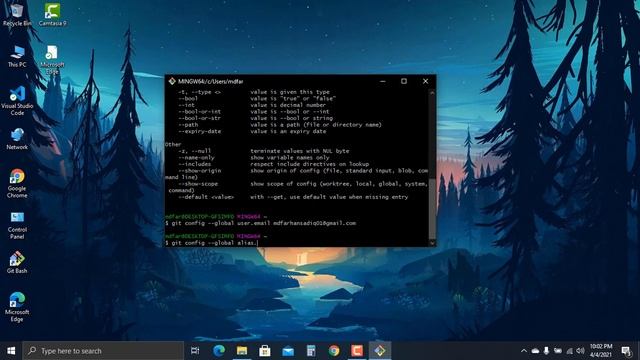The width and height of the screenshot is (640, 360).
Task: Click the terminal scrollbar down arrow
Action: (432, 243)
